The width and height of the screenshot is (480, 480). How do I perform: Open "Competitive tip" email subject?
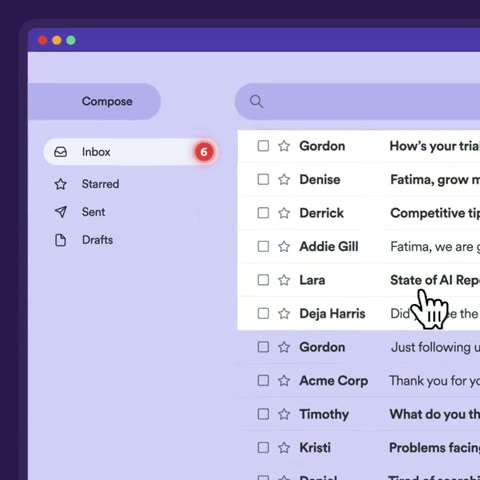point(435,213)
